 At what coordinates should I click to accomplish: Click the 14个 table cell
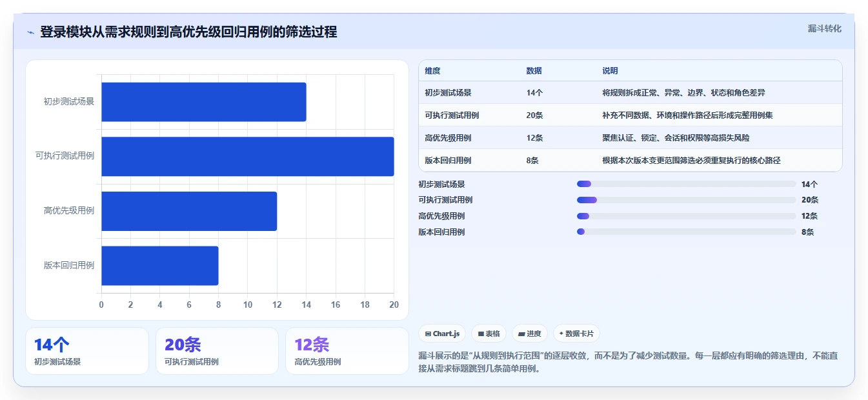pos(534,93)
